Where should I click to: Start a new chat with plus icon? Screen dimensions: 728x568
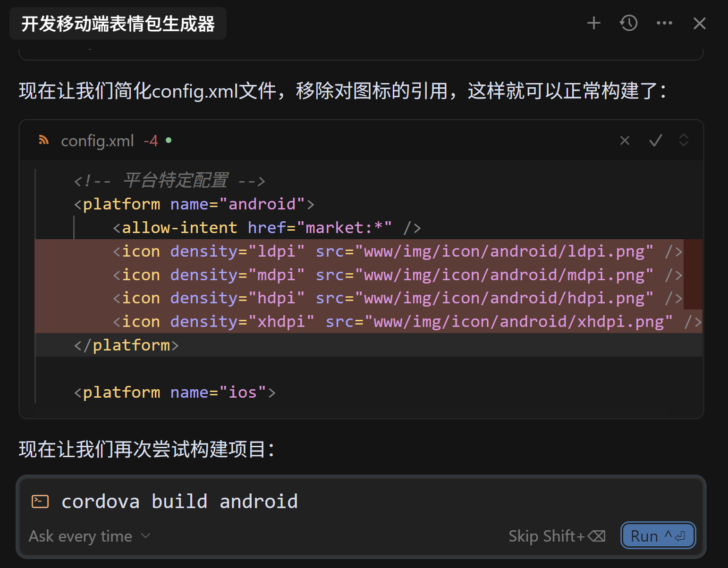(x=593, y=23)
